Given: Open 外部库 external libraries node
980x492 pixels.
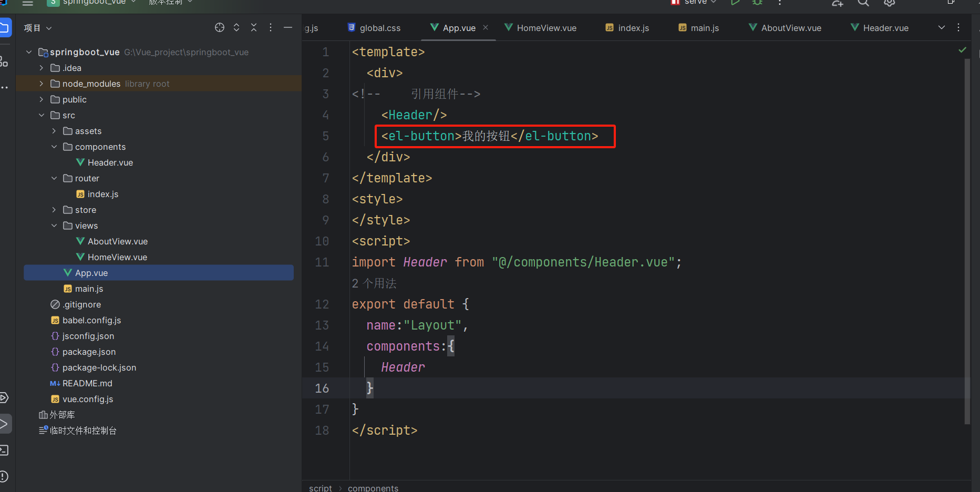Looking at the screenshot, I should (57, 415).
